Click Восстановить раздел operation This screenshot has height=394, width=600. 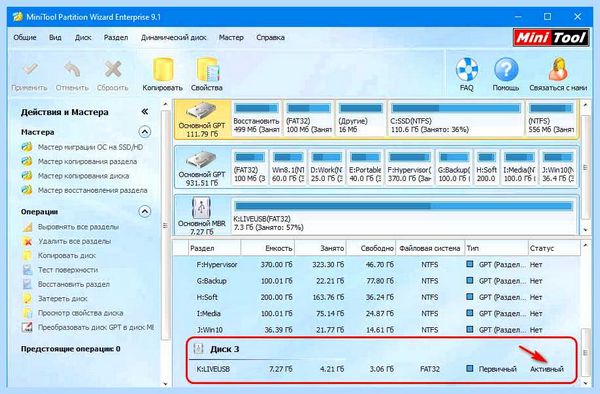point(73,285)
